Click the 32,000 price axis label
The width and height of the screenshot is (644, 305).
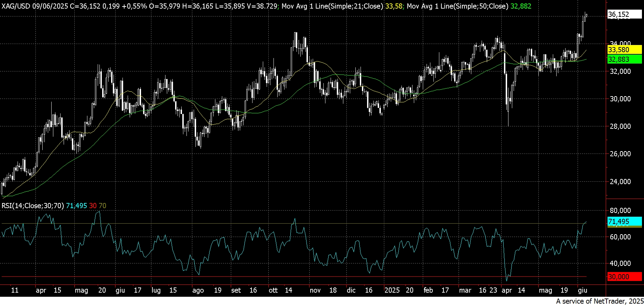[620, 71]
